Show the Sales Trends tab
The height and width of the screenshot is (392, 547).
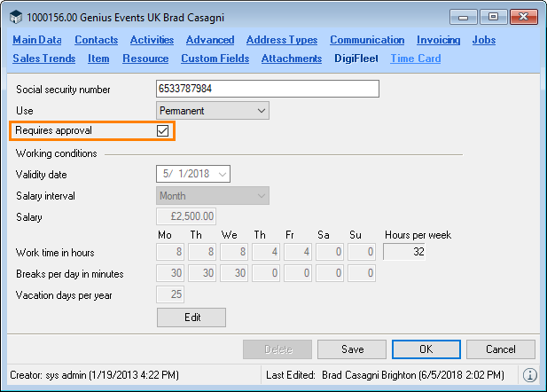point(44,59)
